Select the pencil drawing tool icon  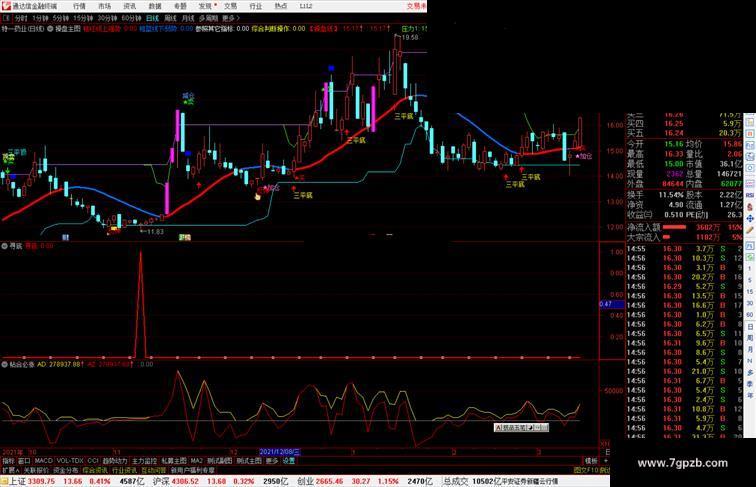point(750,230)
